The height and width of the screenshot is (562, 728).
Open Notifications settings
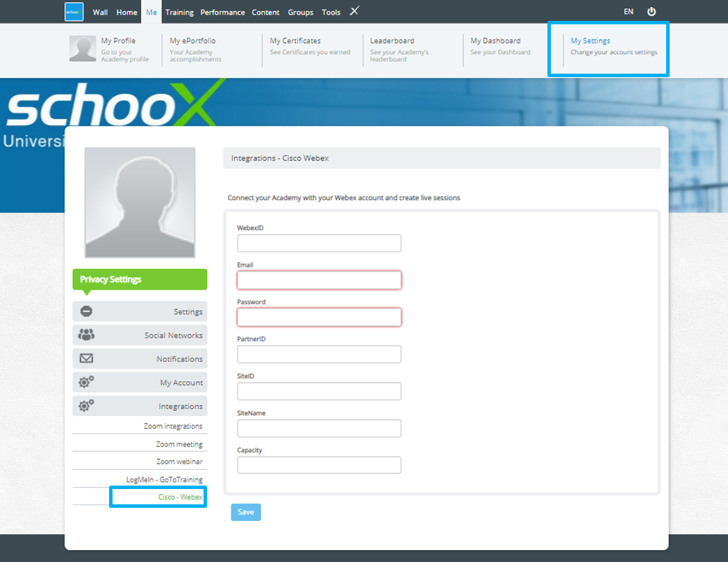140,358
